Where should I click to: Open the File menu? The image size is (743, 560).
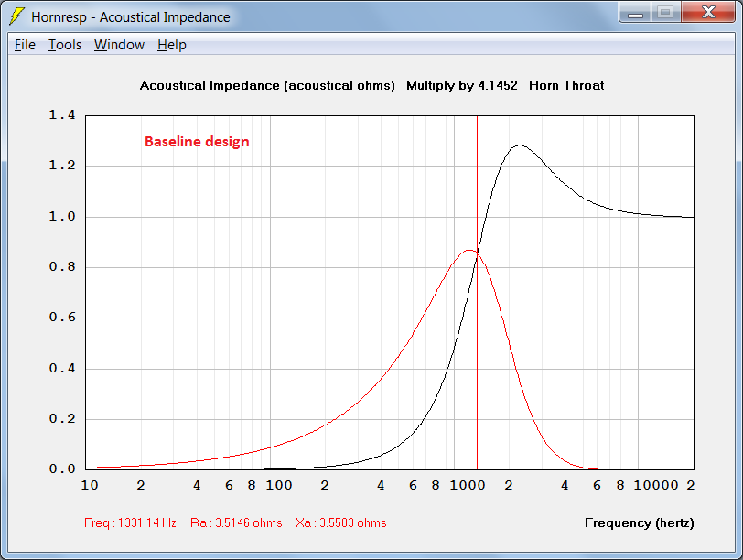pyautogui.click(x=25, y=45)
